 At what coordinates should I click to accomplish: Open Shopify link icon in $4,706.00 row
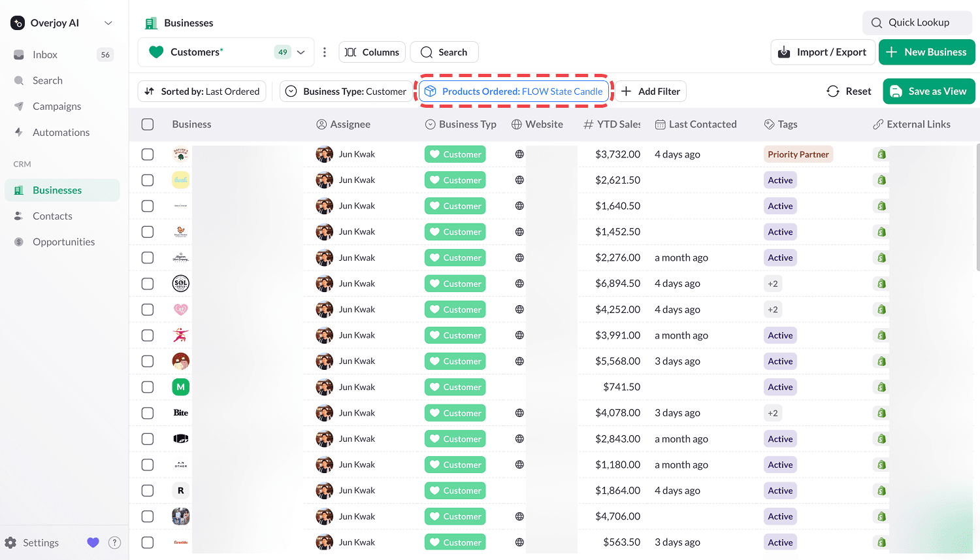coord(881,516)
